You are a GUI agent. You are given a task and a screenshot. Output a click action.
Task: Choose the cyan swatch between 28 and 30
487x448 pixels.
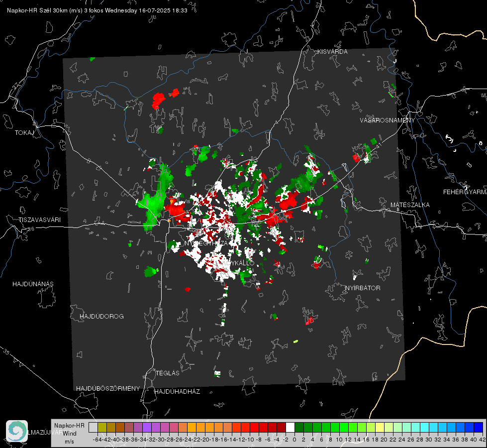click(424, 427)
